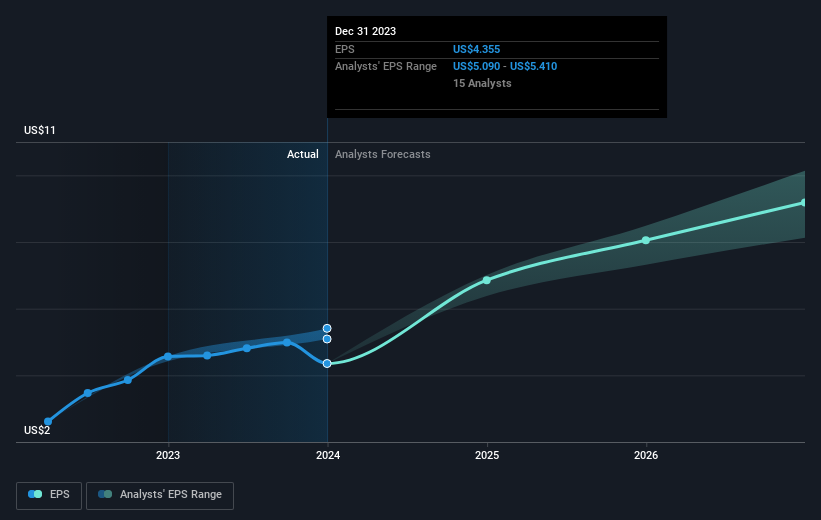
Task: Click the last forecast point at chart edge
Action: [803, 203]
